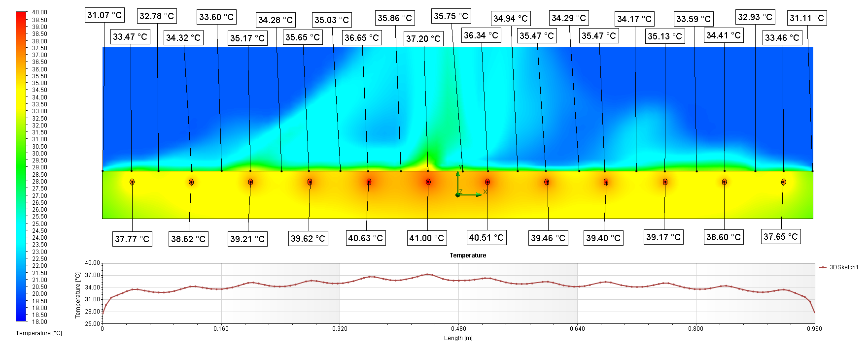868x350 pixels.
Task: Click the 33.47 °C temperature callout
Action: [130, 37]
